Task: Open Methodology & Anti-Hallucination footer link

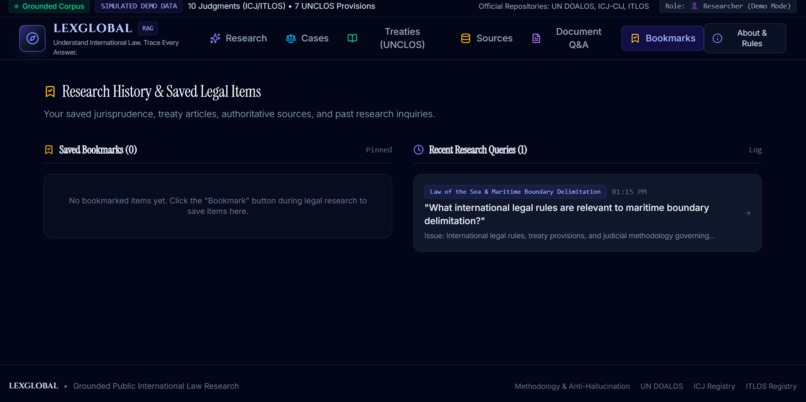Action: coord(572,386)
